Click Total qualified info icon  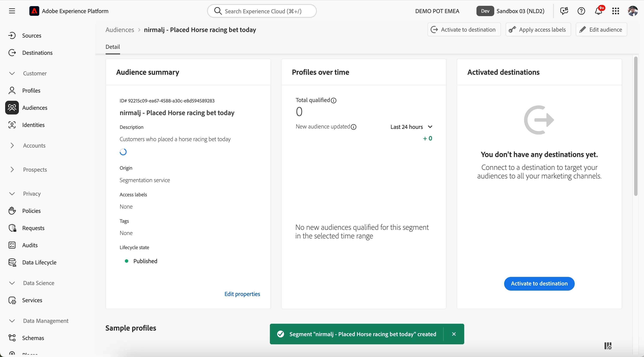point(334,101)
